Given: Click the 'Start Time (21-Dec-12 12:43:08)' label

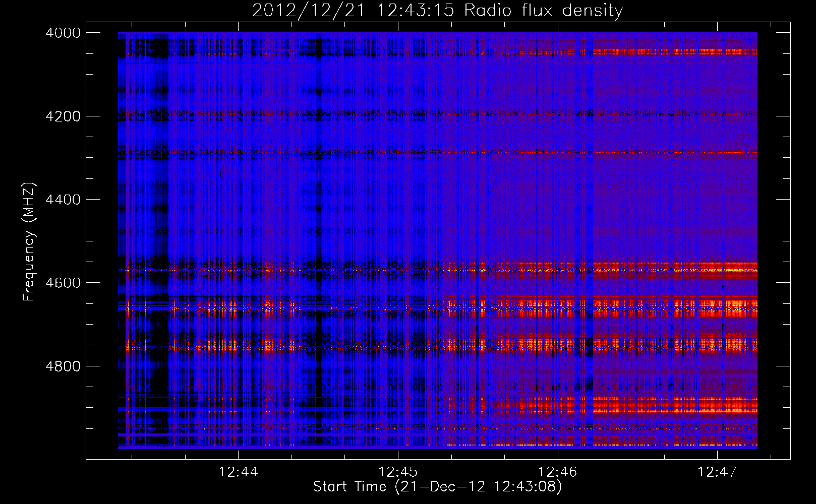Looking at the screenshot, I should [x=437, y=487].
